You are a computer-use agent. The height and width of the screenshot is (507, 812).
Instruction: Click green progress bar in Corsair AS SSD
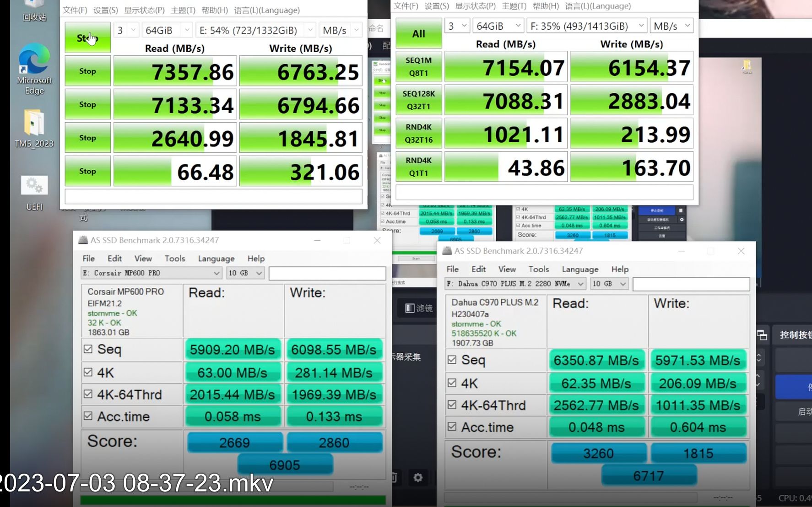point(233,500)
